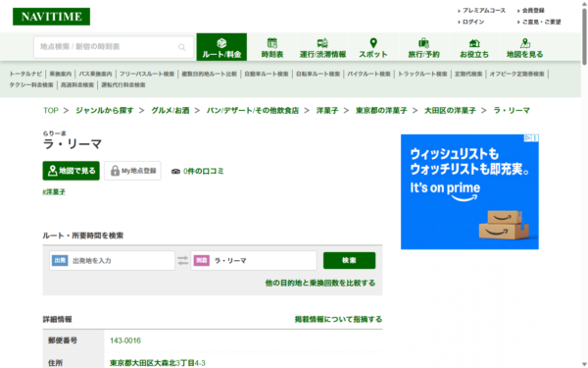Click the NAVITIME logo
This screenshot has width=588, height=368.
coord(51,17)
